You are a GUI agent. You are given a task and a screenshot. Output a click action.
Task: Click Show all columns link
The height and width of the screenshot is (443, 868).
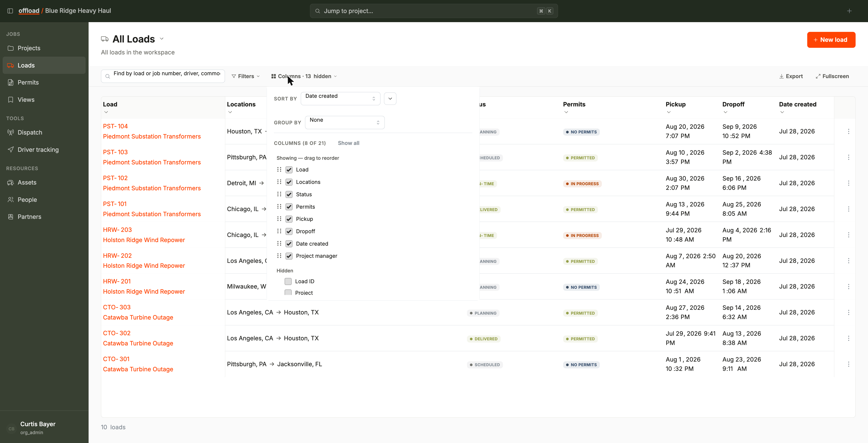(348, 143)
